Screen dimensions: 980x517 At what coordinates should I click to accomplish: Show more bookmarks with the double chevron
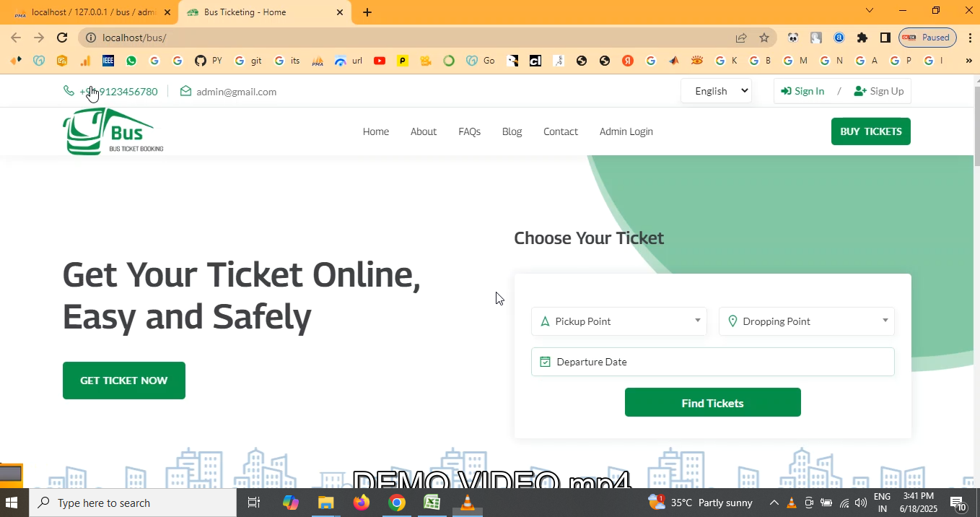tap(968, 61)
